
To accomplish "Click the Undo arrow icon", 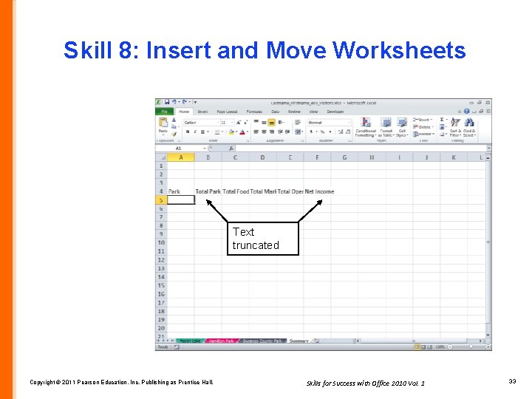I will coord(174,102).
